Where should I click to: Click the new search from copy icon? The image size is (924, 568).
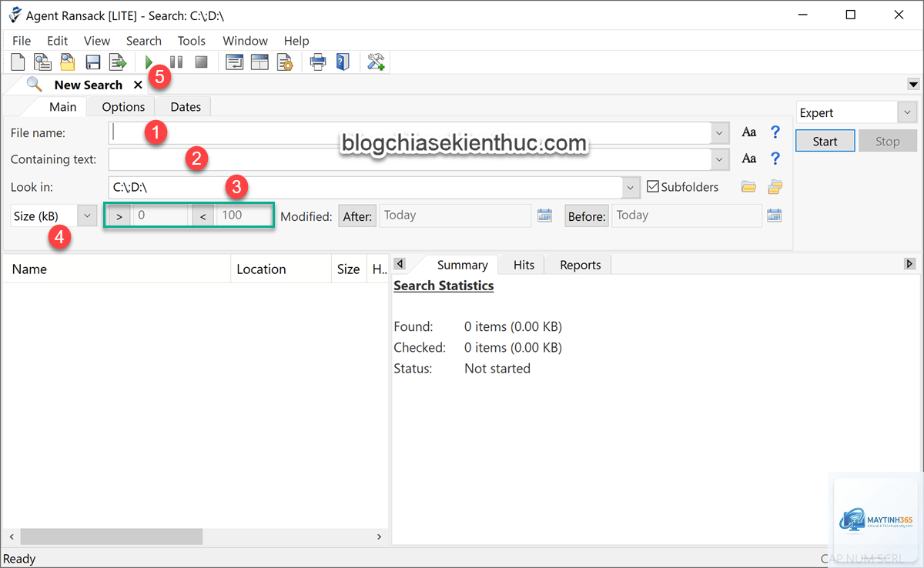click(42, 62)
